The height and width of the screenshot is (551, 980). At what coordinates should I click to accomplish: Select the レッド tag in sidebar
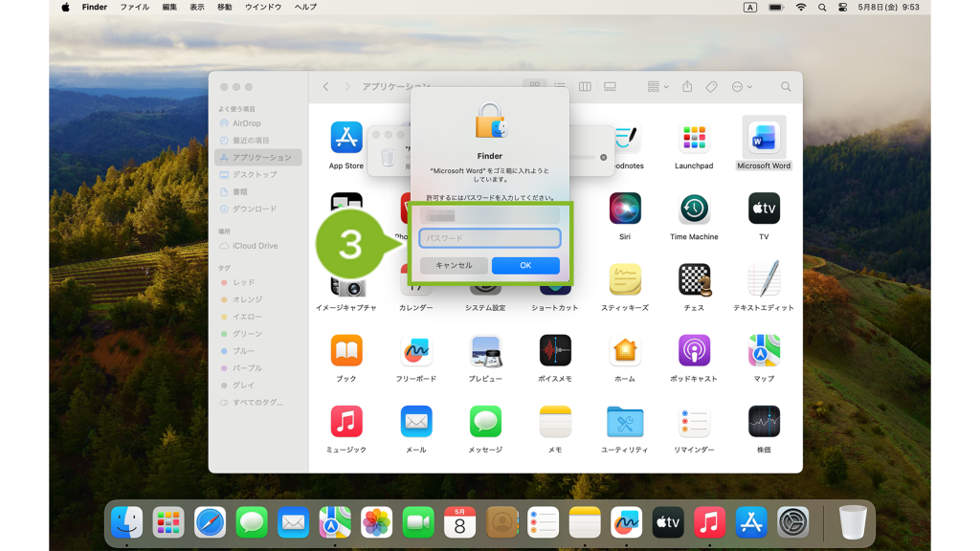tap(257, 282)
